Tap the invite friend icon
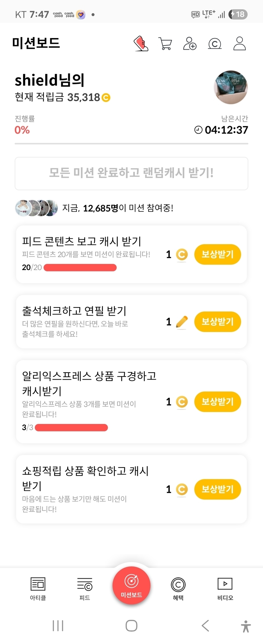Screen dimensions: 263x644 point(190,43)
